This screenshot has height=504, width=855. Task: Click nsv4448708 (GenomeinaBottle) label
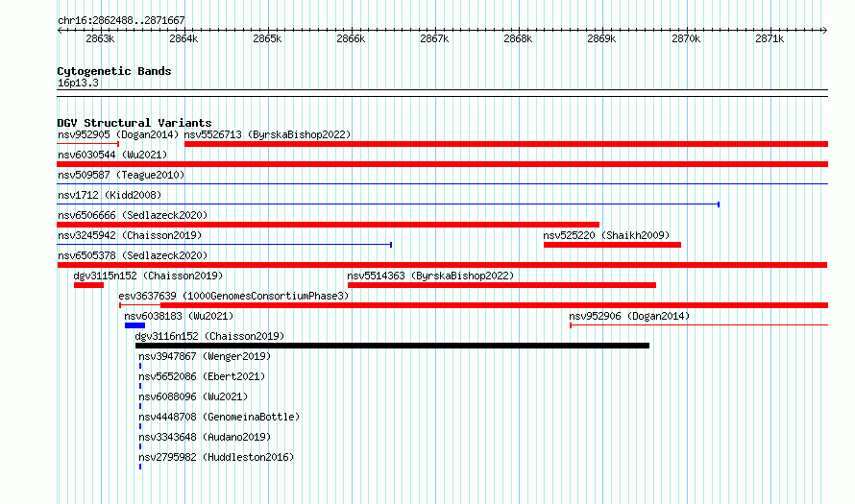(219, 417)
